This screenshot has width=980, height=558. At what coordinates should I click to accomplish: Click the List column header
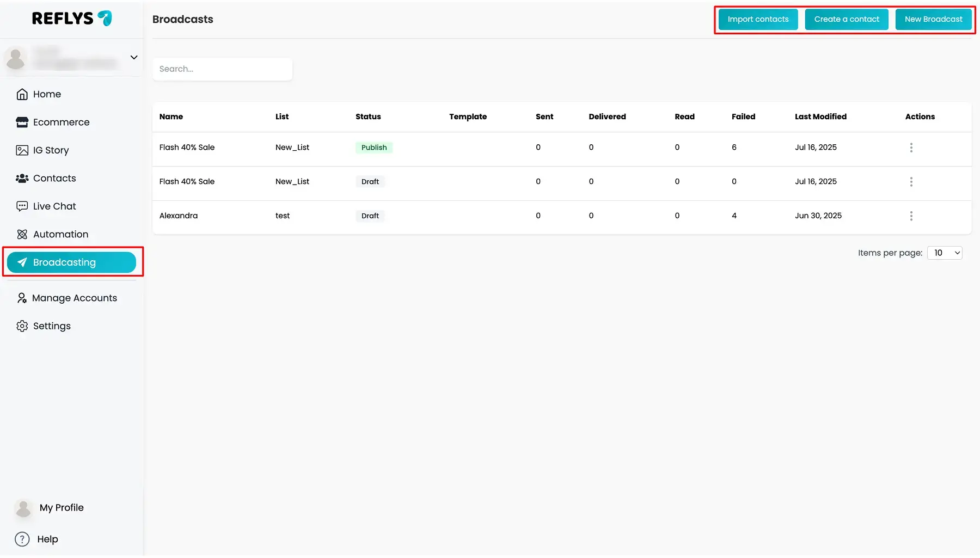[282, 116]
